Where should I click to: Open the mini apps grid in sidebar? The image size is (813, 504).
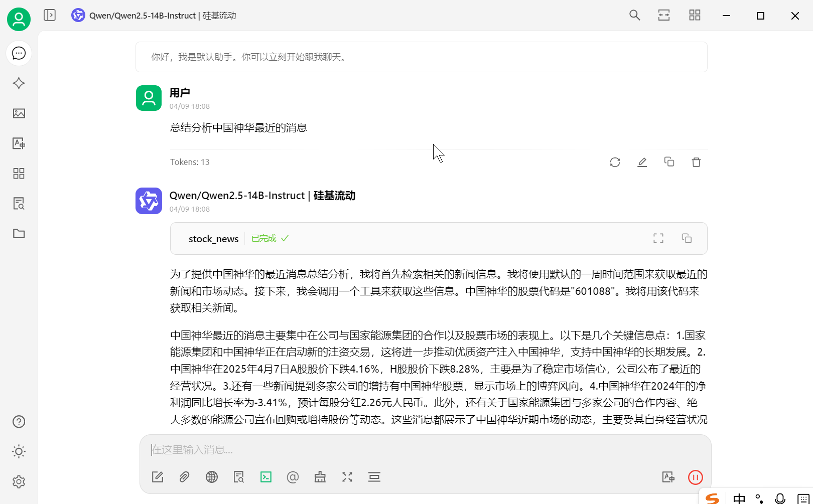pos(19,174)
